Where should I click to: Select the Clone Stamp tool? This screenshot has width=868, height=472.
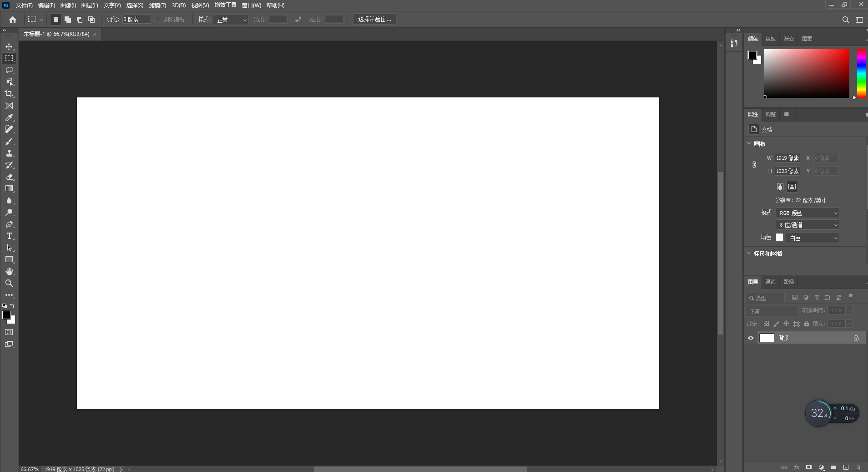pyautogui.click(x=9, y=153)
